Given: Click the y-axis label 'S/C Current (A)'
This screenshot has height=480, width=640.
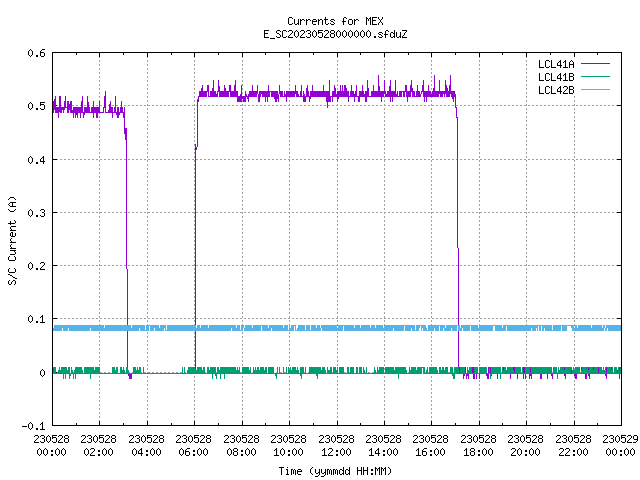Looking at the screenshot, I should tap(13, 240).
